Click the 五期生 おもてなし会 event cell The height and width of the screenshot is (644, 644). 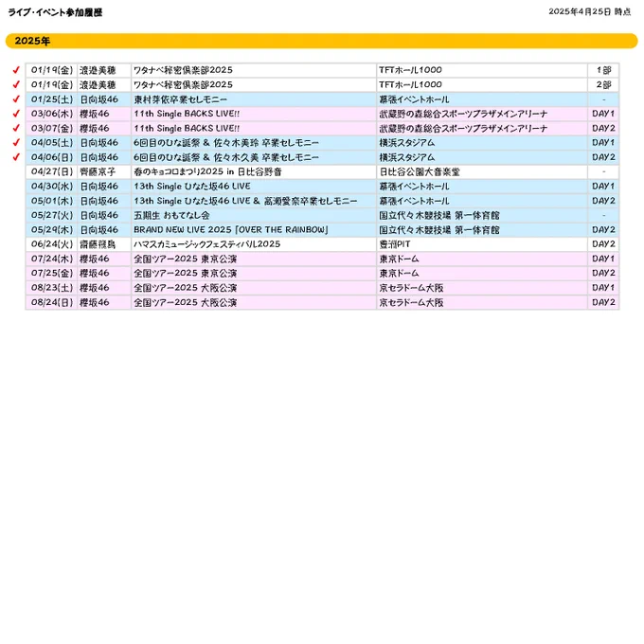click(x=254, y=215)
